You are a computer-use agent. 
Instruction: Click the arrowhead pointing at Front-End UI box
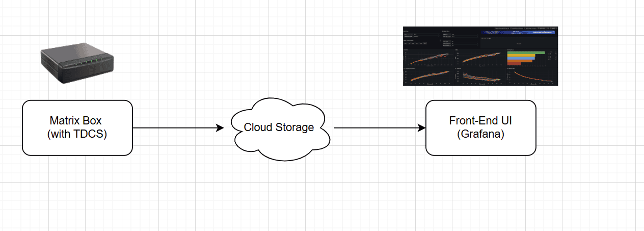(x=421, y=127)
